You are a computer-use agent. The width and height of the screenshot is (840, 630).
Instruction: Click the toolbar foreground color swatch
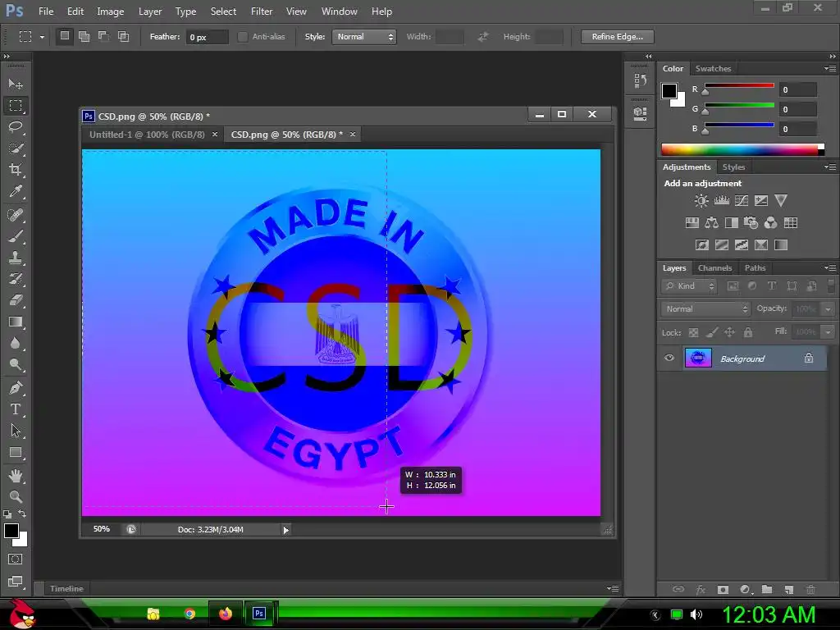(11, 531)
